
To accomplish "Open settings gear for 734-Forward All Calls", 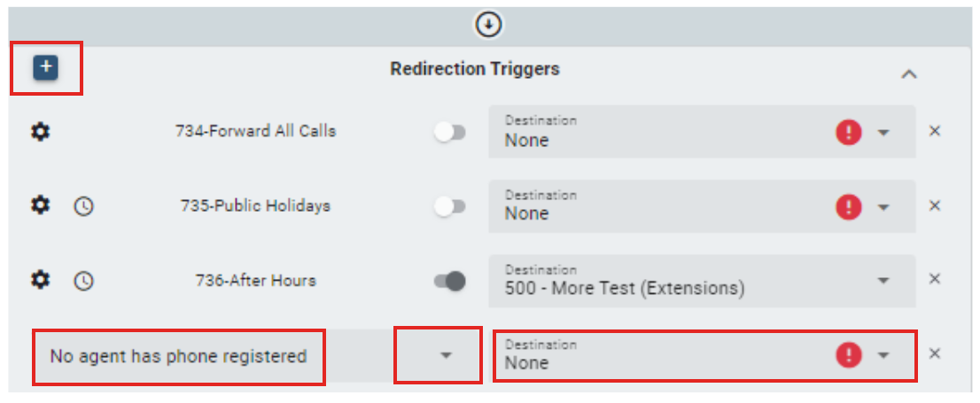I will coord(41,131).
